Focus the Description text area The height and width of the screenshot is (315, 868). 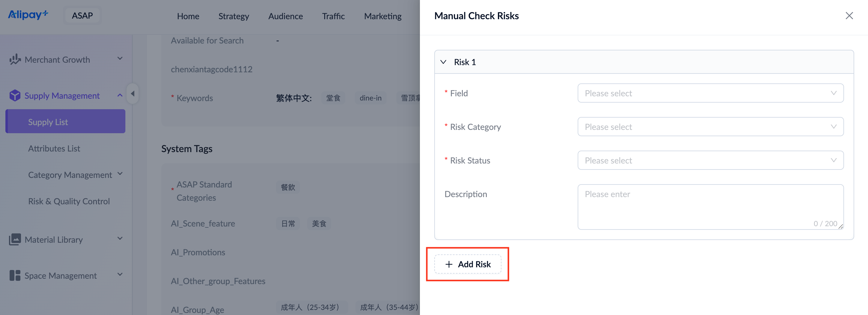coord(710,206)
